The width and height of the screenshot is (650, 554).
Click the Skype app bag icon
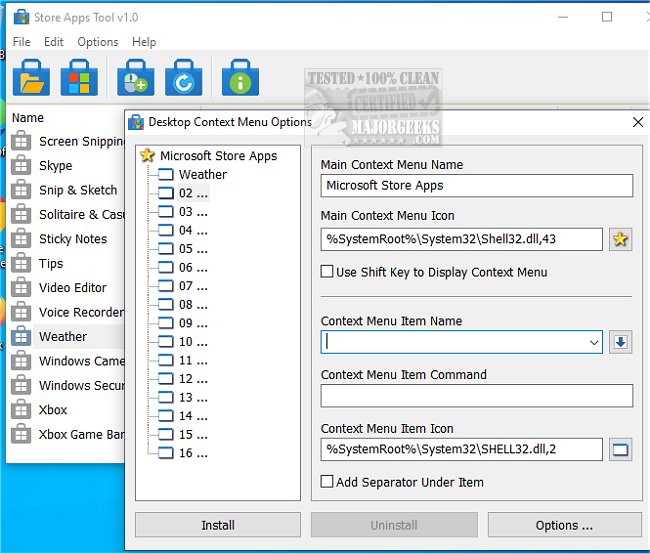pos(21,165)
